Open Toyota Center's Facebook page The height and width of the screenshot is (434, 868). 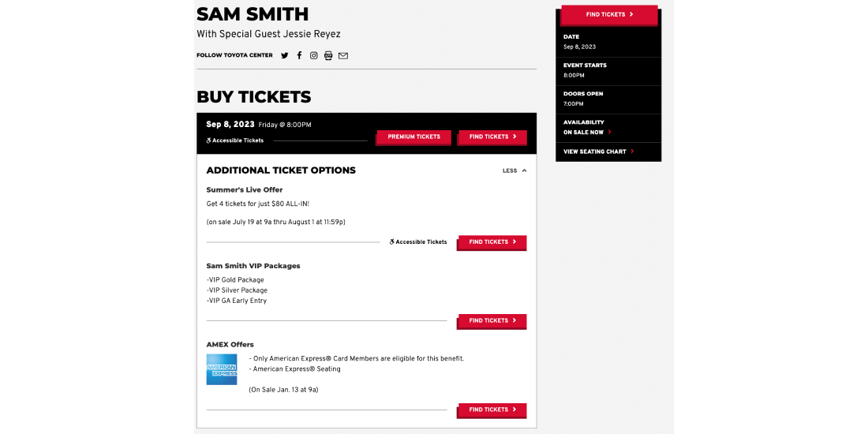(300, 55)
